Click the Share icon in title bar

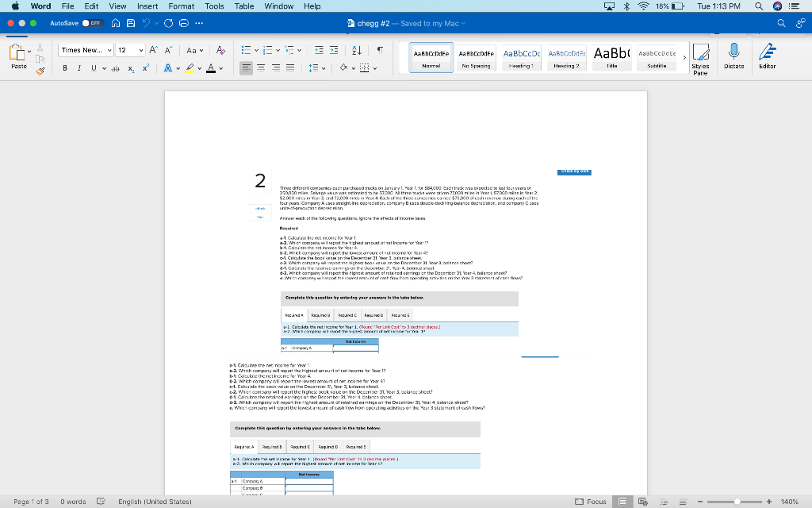801,23
